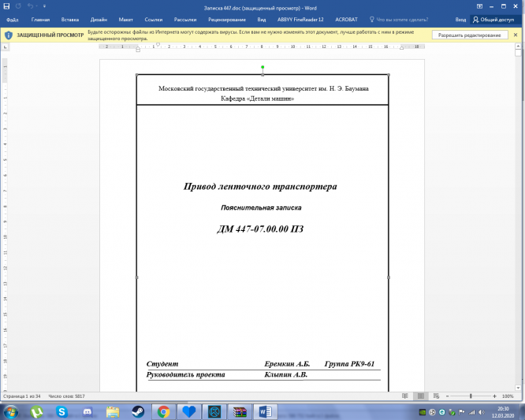Viewport: 525px width, 420px height.
Task: Click the zoom in plus button
Action: tap(494, 396)
